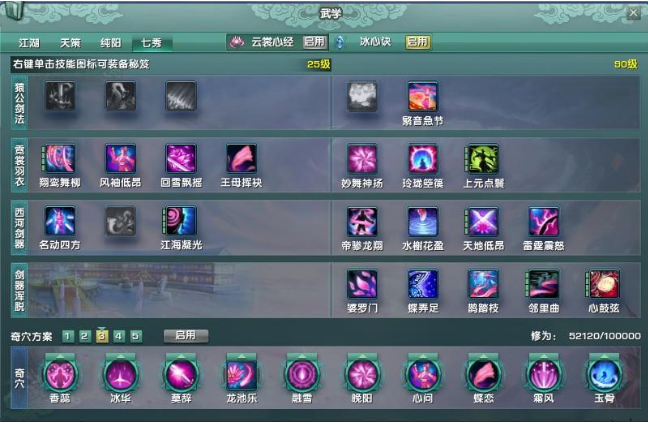Image resolution: width=648 pixels, height=424 pixels.
Task: Click the 心鼓弦 skill icon
Action: click(603, 284)
